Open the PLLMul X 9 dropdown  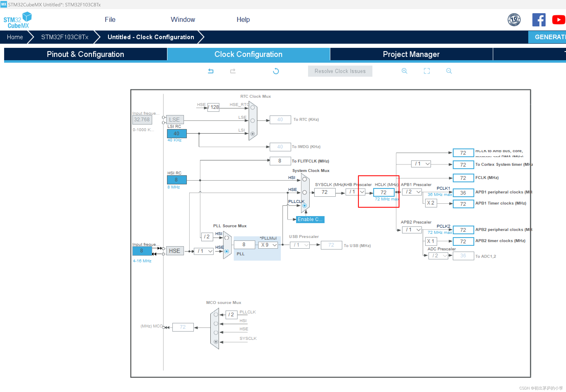[x=268, y=245]
